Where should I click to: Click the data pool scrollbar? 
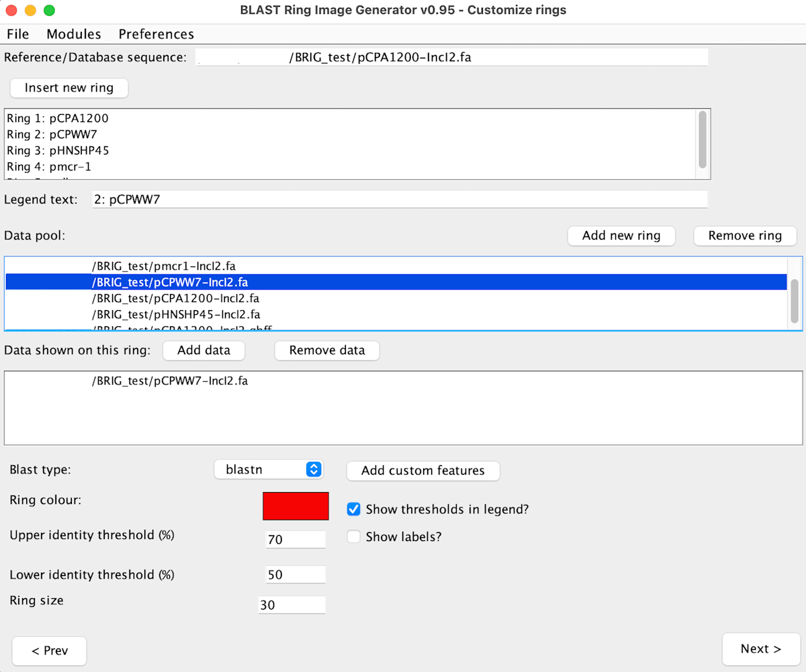795,302
